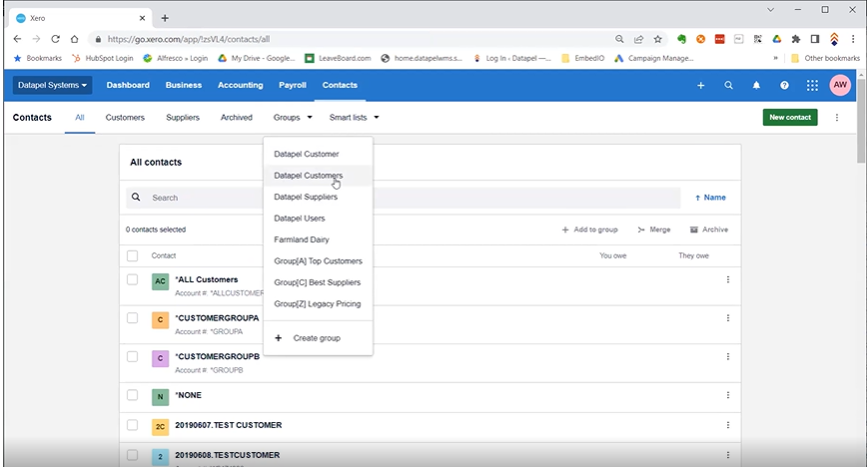
Task: Open row options for *CUSTOMERGROUPB
Action: coord(728,357)
